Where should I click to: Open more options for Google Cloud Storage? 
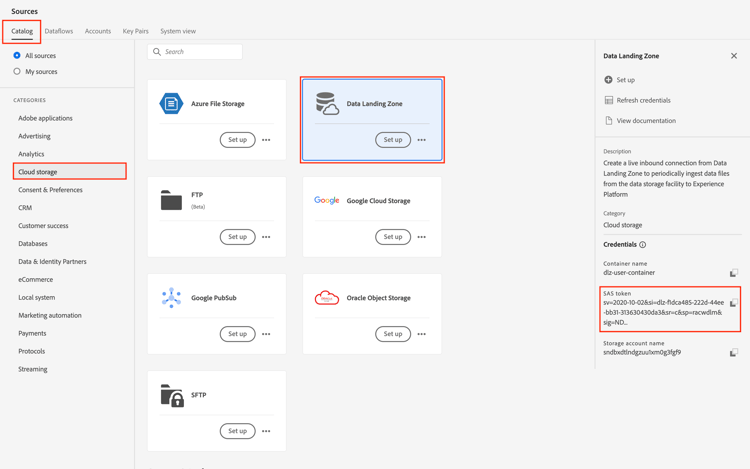(421, 237)
